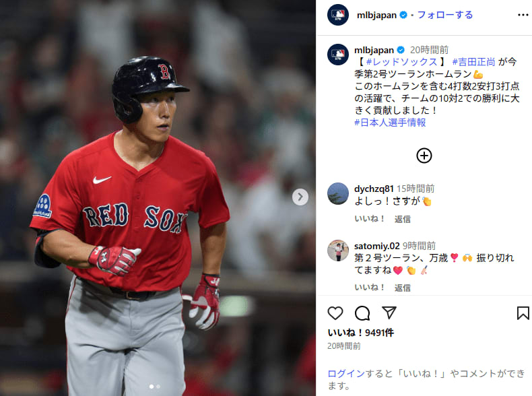Like dychzq81's comment with いいね！
The height and width of the screenshot is (396, 532).
(x=370, y=219)
